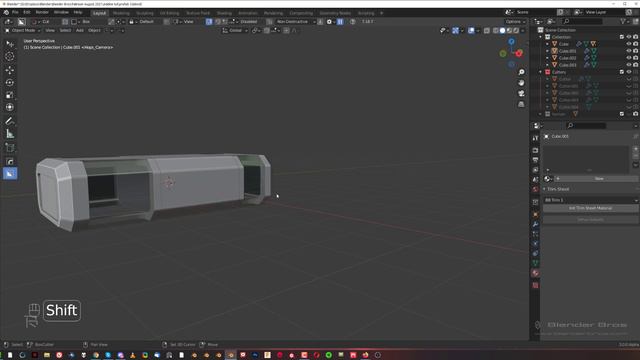The height and width of the screenshot is (360, 640).
Task: Switch to wireframe viewport shading
Action: [496, 31]
